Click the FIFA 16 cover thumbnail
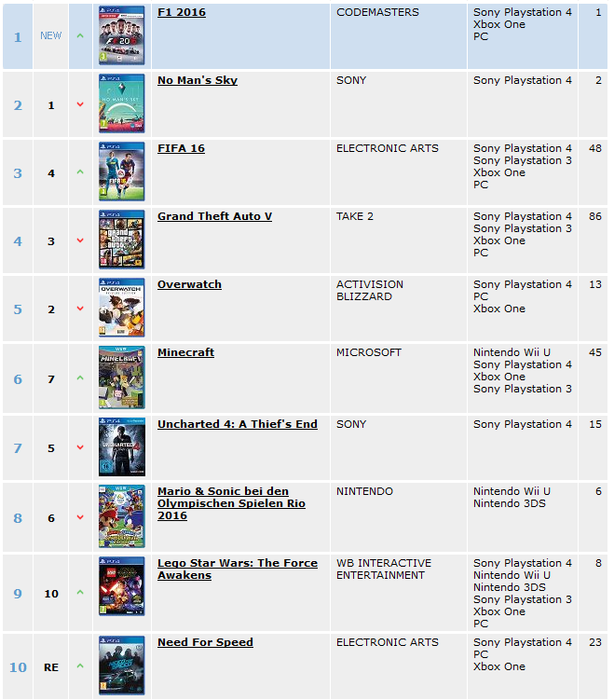 coord(122,172)
